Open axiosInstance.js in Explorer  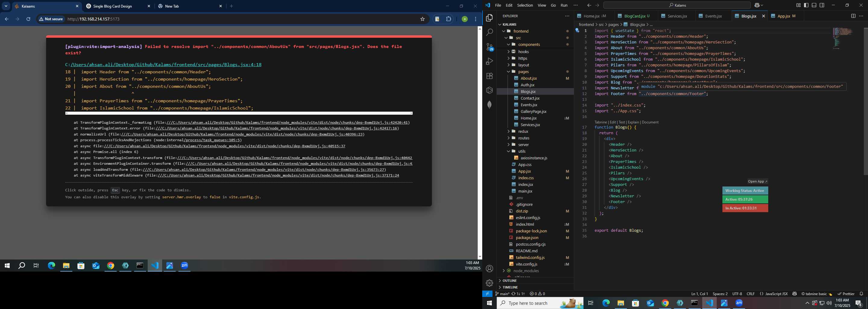point(534,158)
